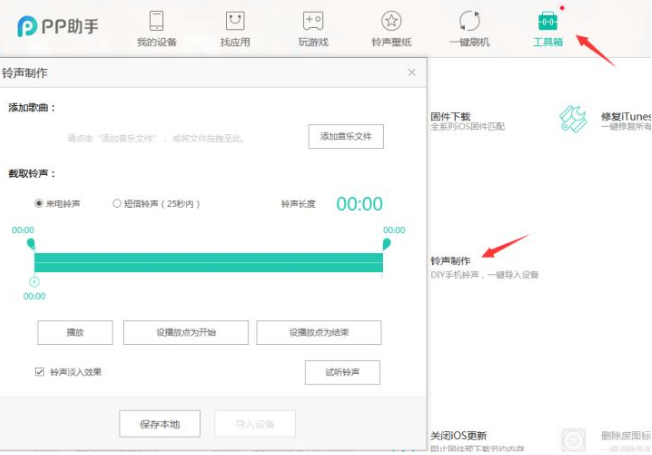Open 铃声制作 tool link
The image size is (652, 455).
coord(450,260)
